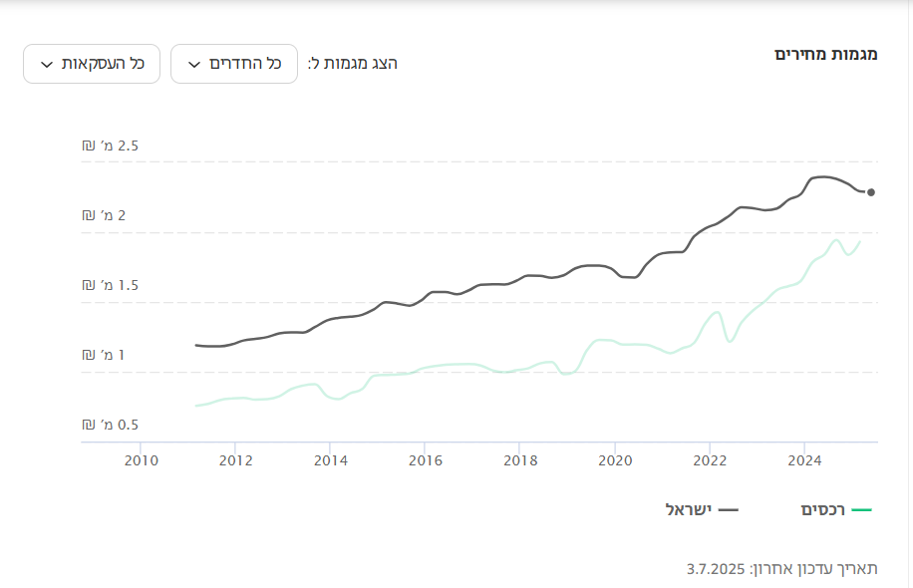Pick the 2022 year axis label
This screenshot has height=588, width=913.
710,460
